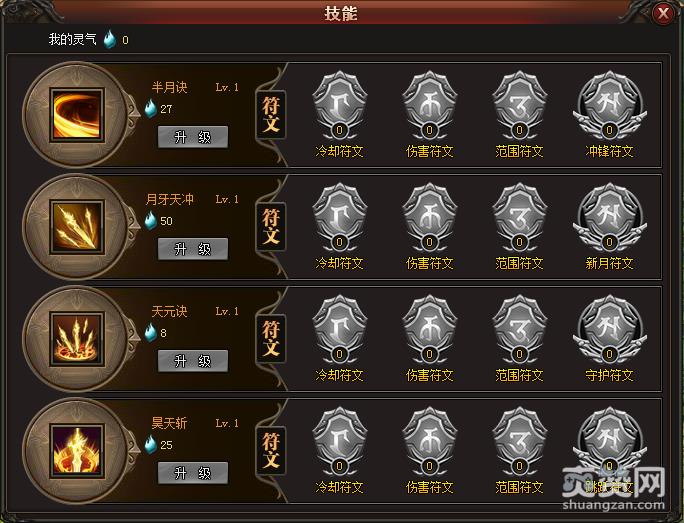Upgrade 半月诀 with 升级 button
Screen dimensions: 684x523
coord(193,137)
